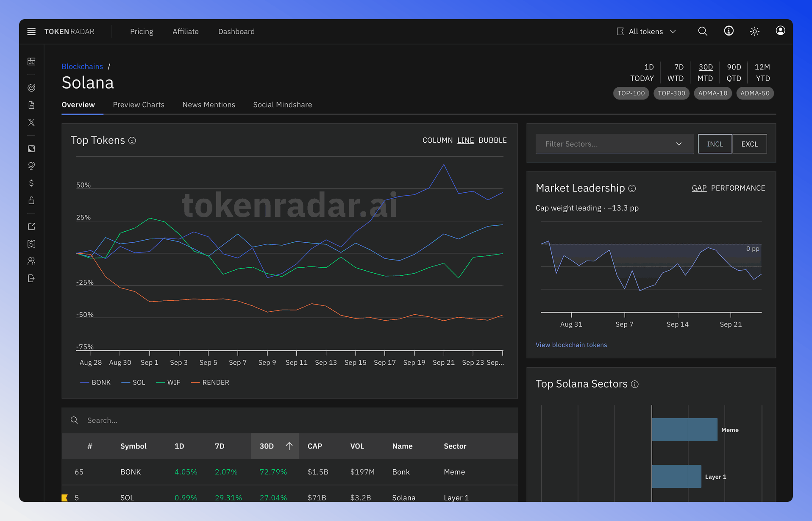Viewport: 812px width, 521px height.
Task: Switch Top Tokens chart to BUBBLE
Action: [492, 140]
